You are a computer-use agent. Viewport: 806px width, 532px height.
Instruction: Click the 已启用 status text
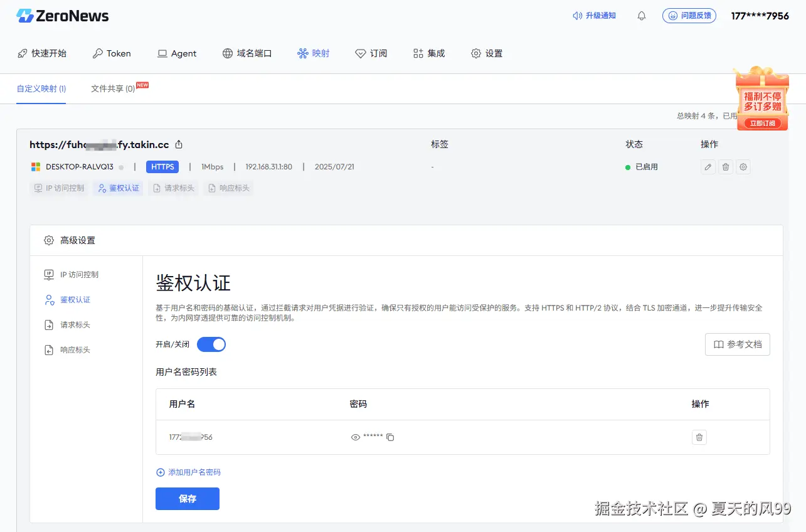pyautogui.click(x=647, y=167)
